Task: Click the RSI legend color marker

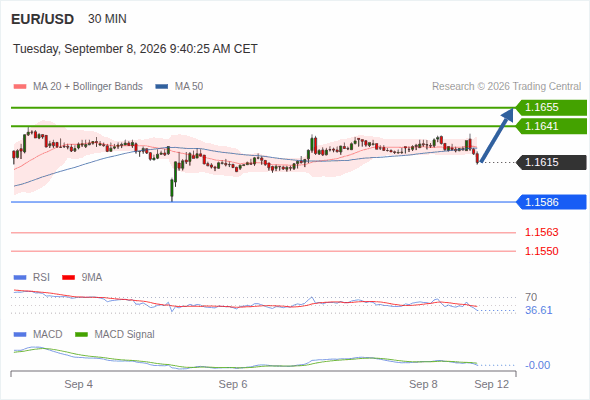Action: 20,278
